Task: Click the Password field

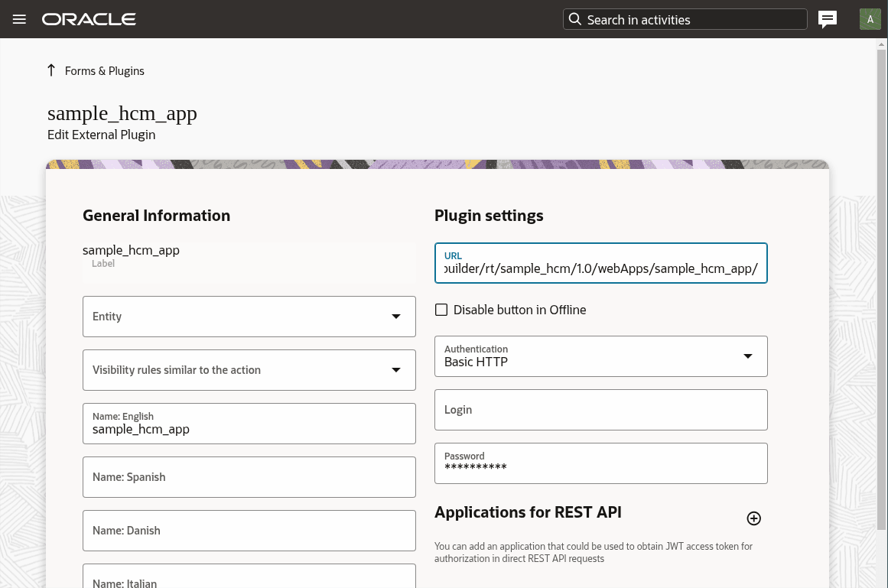Action: [x=601, y=463]
